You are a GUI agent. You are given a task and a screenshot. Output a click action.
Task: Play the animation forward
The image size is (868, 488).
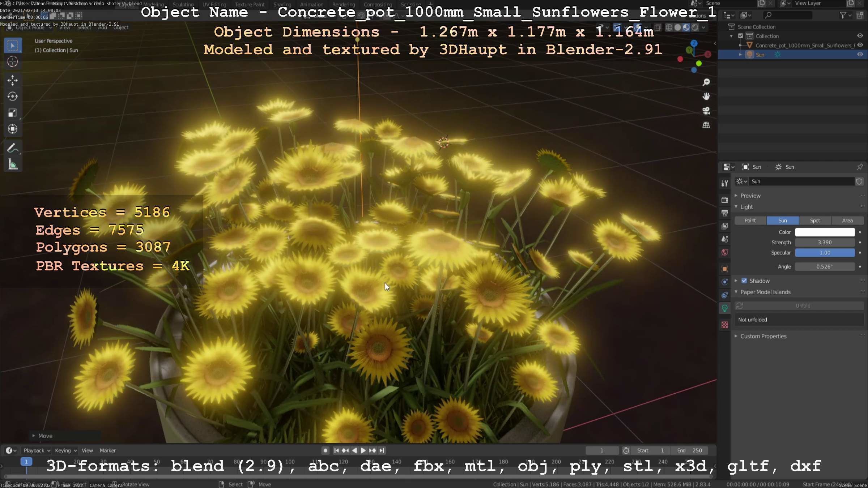(x=363, y=450)
